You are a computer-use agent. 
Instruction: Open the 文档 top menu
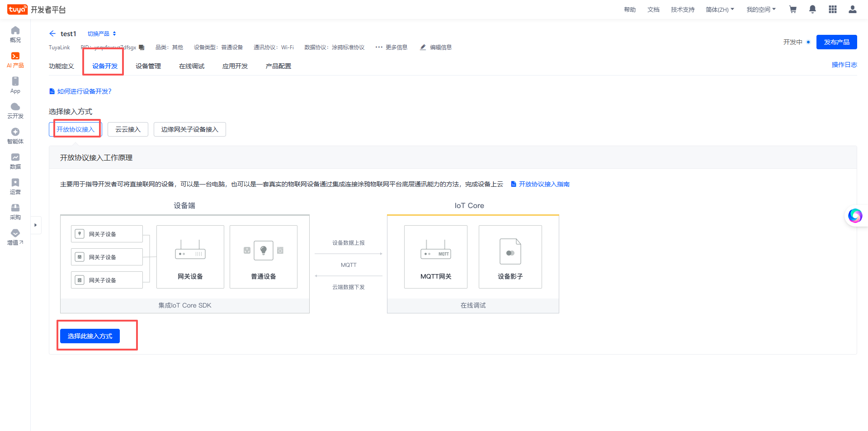tap(653, 9)
